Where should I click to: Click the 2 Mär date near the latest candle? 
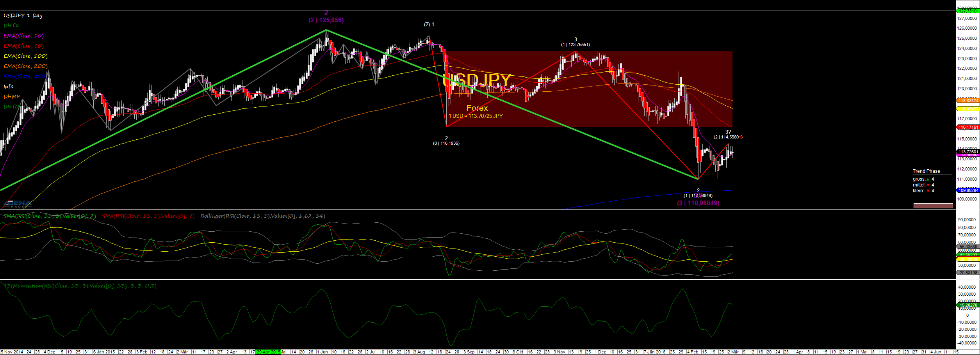pos(733,352)
